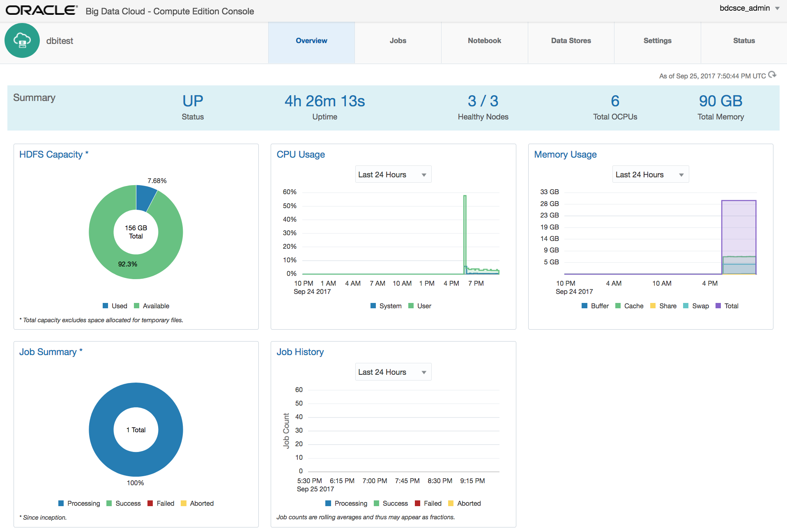Toggle Used legend in HDFS Capacity
This screenshot has width=787, height=532.
115,306
